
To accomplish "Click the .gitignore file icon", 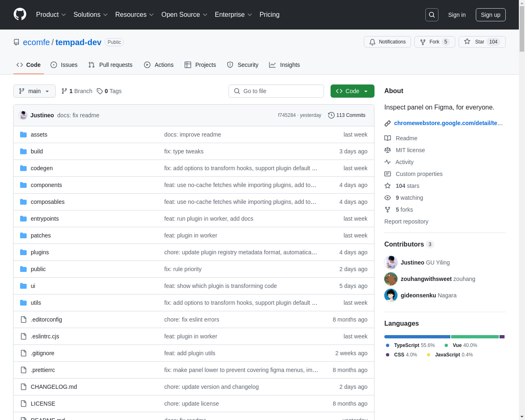I will [x=23, y=353].
